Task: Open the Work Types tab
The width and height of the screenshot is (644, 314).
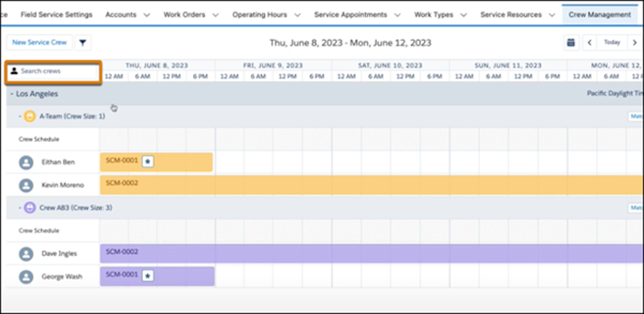Action: click(433, 14)
